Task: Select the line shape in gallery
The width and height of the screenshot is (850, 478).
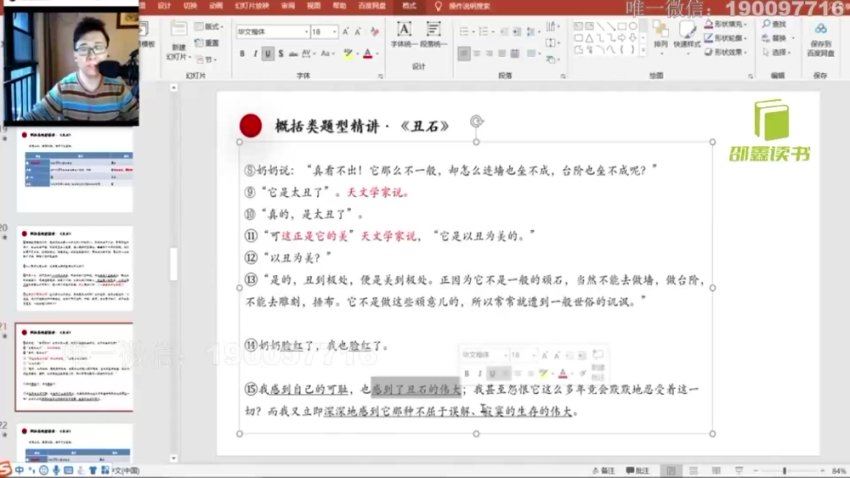Action: pos(600,26)
